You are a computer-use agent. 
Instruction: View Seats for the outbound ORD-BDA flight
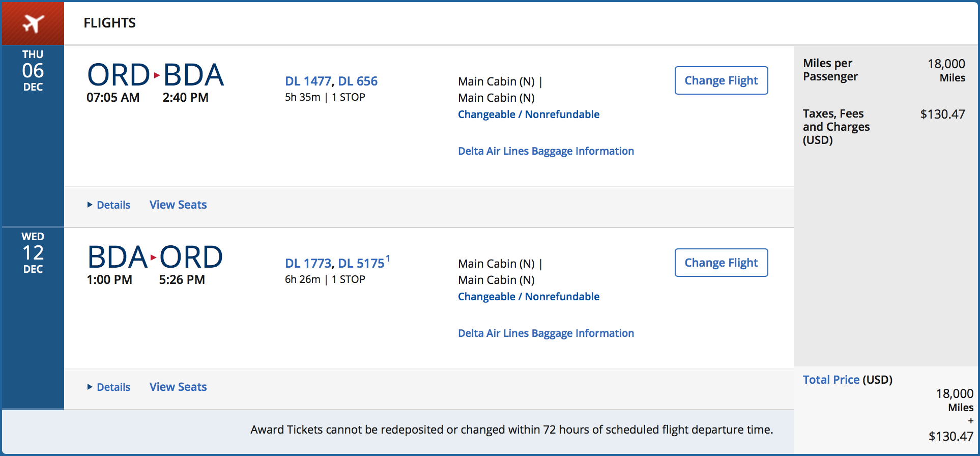click(178, 205)
